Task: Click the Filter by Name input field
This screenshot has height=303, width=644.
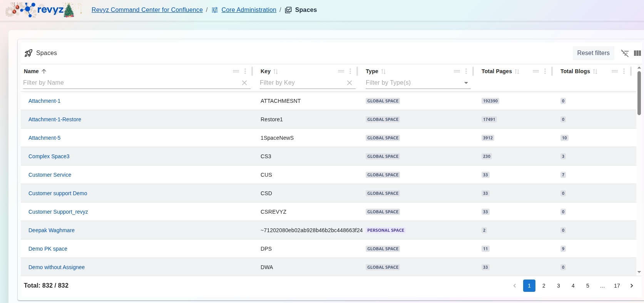Action: (x=131, y=83)
